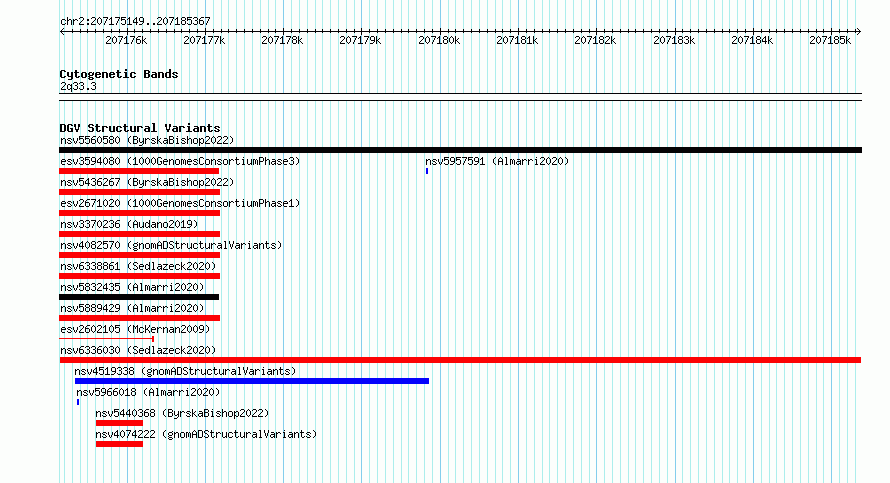Screen dimensions: 890x483
Task: Click the red nsv5436267 variant bar
Action: tap(140, 192)
